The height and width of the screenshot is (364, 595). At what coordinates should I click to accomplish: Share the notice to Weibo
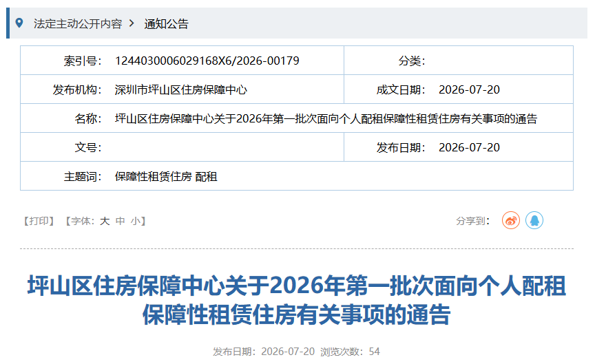pyautogui.click(x=511, y=220)
